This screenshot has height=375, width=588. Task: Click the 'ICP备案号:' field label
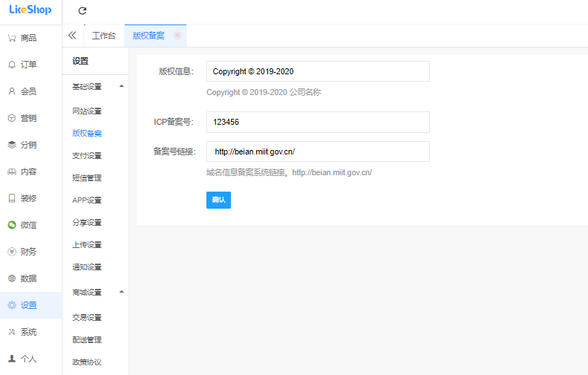pyautogui.click(x=174, y=122)
